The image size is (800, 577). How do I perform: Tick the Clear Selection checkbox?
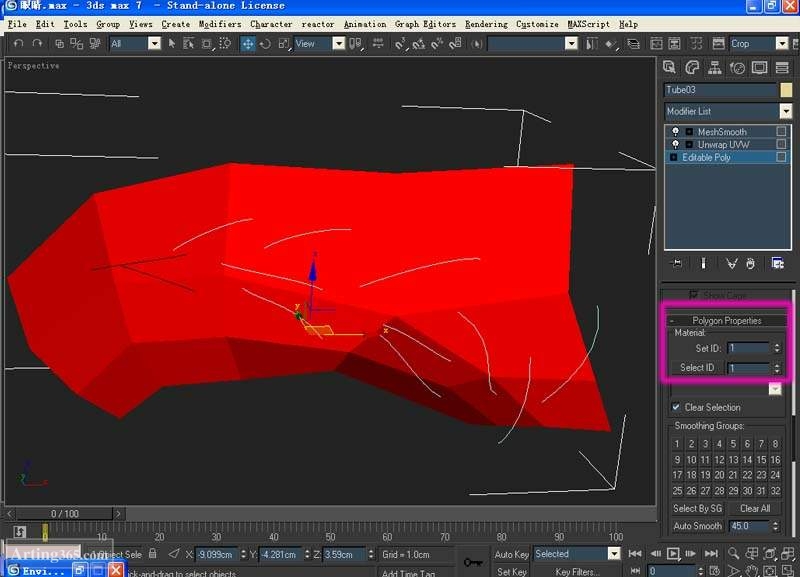click(676, 407)
